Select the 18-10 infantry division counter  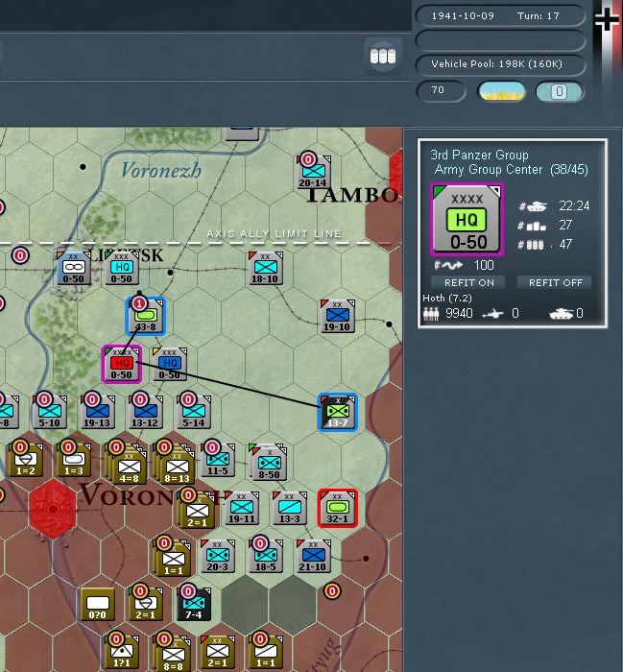tap(266, 268)
